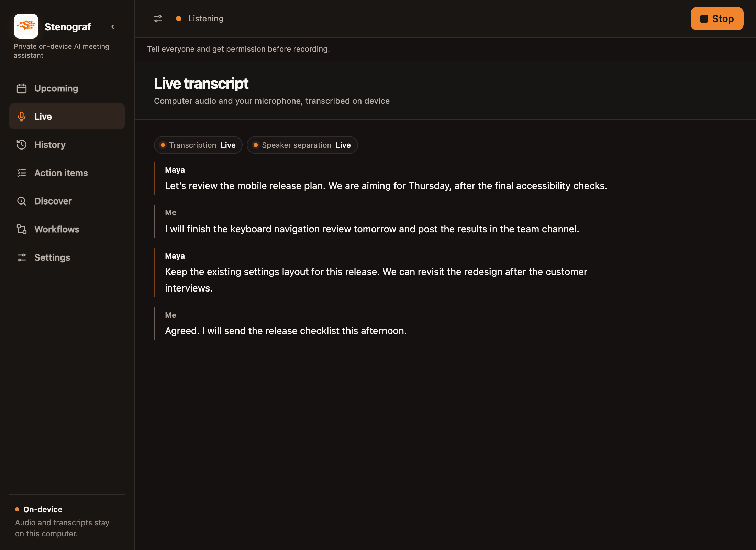Toggle the Speaker separation Live pill
Viewport: 756px width, 550px height.
coord(302,145)
